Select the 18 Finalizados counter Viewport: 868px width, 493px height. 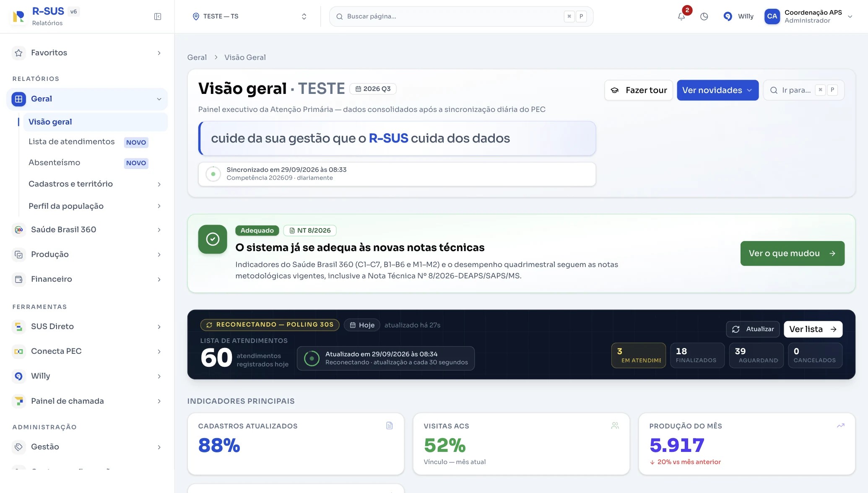(697, 355)
